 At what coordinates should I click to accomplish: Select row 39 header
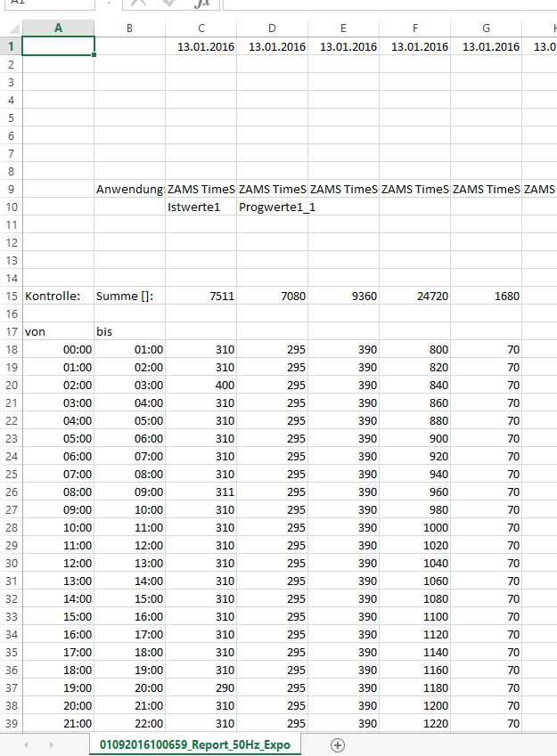point(11,724)
